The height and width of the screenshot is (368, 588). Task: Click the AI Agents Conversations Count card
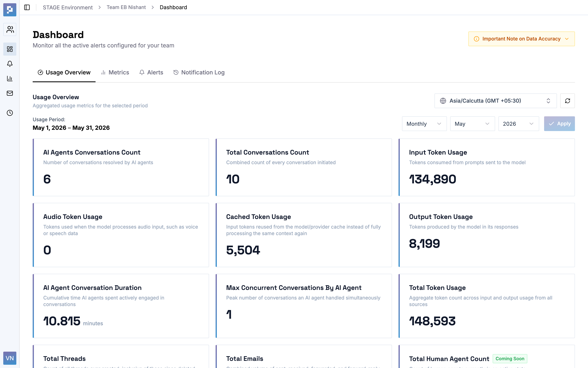(x=121, y=167)
